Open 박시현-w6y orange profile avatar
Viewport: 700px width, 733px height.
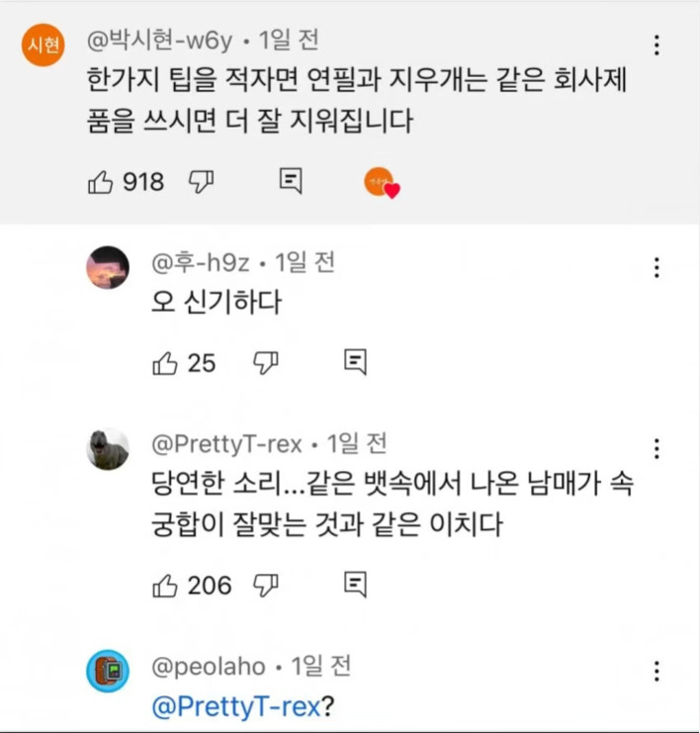click(44, 46)
